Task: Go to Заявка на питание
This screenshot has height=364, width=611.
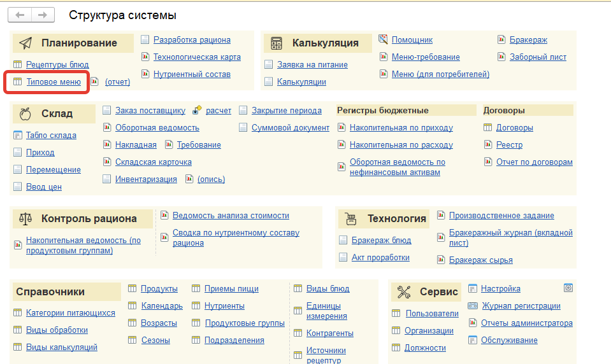Action: point(312,64)
